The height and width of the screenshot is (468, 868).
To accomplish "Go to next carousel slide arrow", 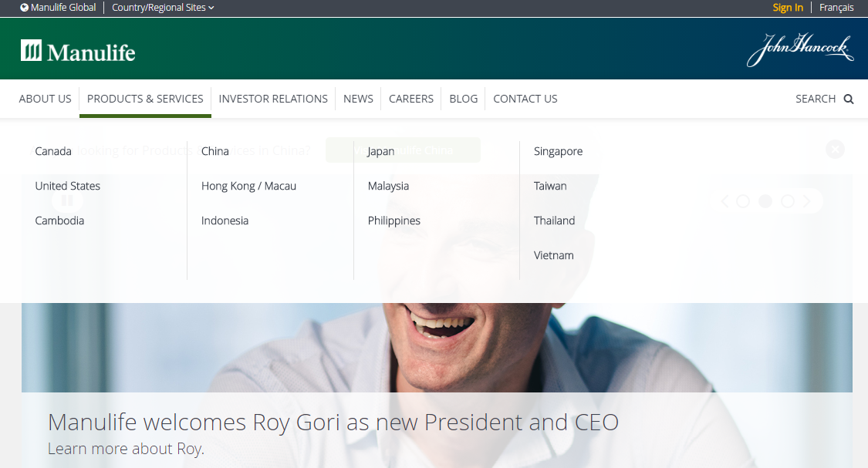I will [806, 201].
